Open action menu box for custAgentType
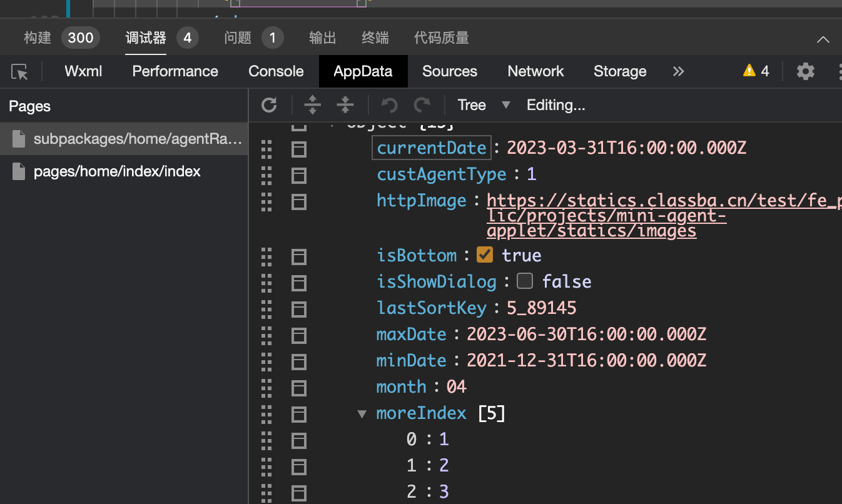 coord(299,175)
